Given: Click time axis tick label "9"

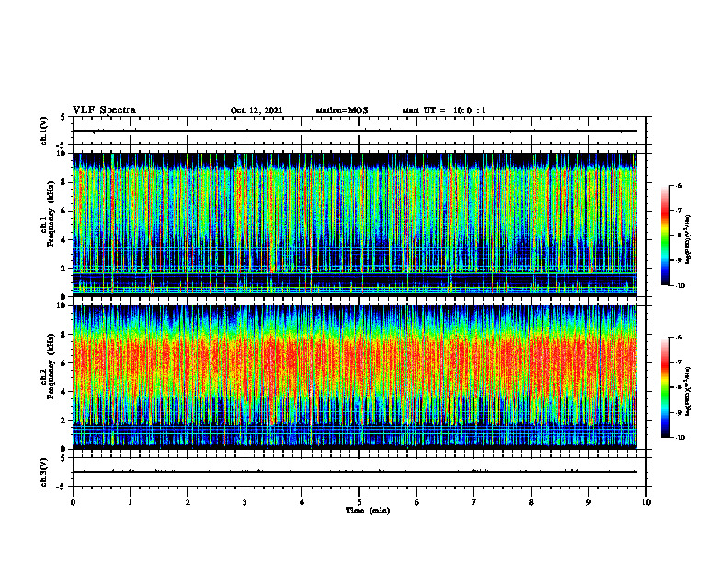Looking at the screenshot, I should tap(588, 502).
